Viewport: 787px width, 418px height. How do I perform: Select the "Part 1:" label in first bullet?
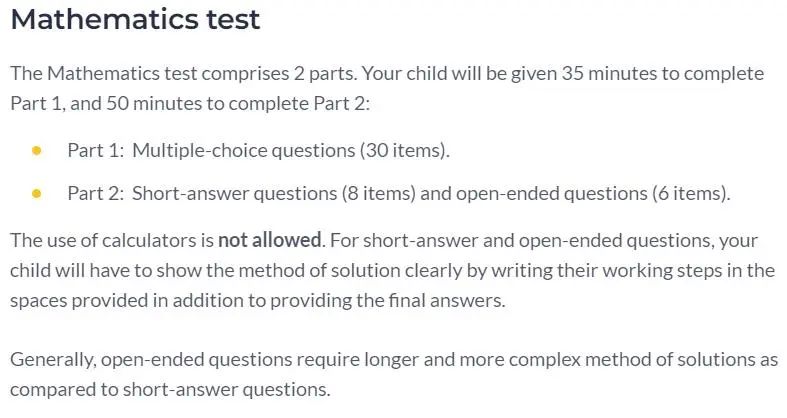click(95, 151)
